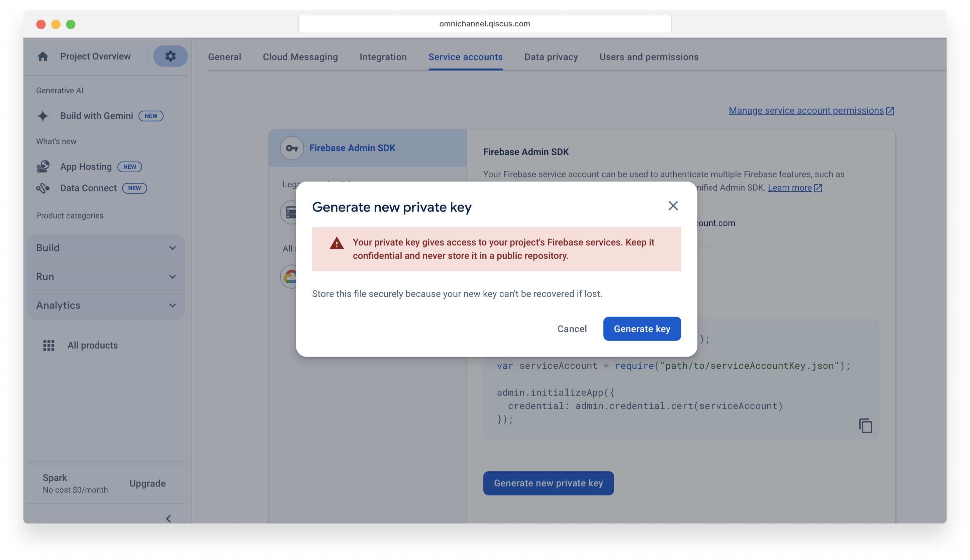Click the 'Generate new private key' dialog title

pyautogui.click(x=391, y=207)
